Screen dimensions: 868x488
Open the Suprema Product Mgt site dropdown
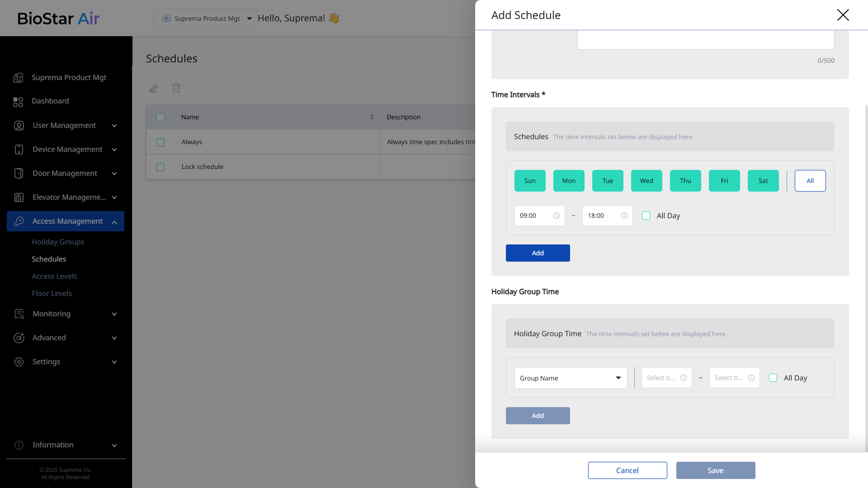tap(206, 19)
